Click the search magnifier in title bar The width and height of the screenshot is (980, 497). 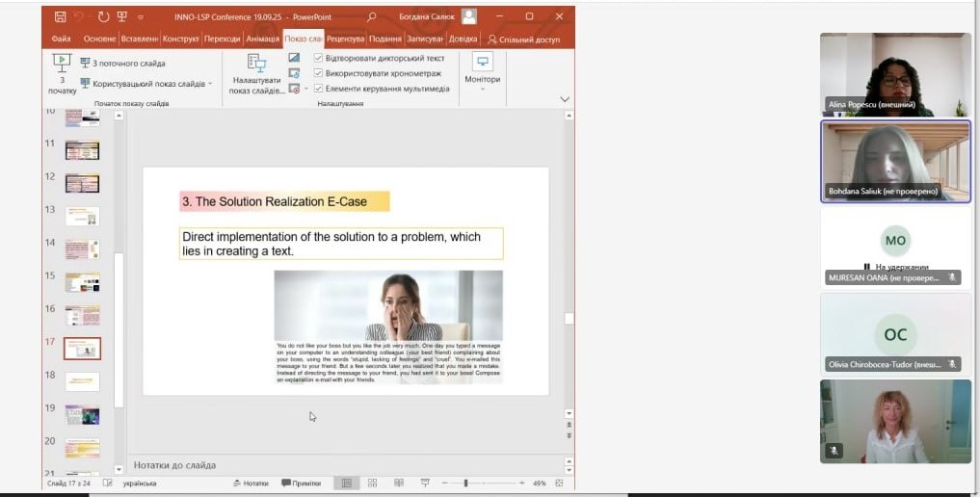[x=372, y=16]
